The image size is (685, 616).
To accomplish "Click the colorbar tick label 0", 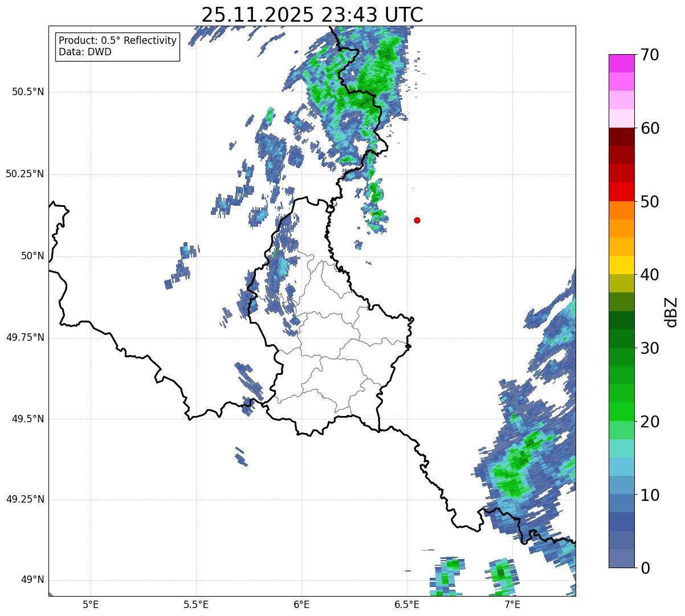I will tap(645, 568).
